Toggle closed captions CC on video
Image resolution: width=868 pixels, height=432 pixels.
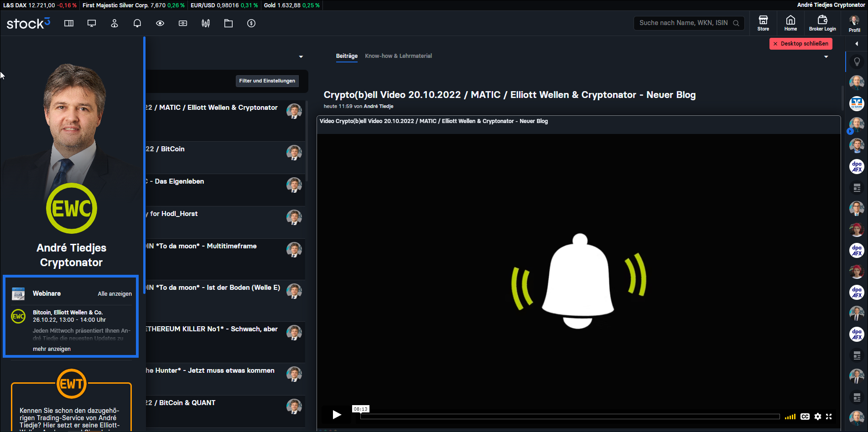[805, 417]
